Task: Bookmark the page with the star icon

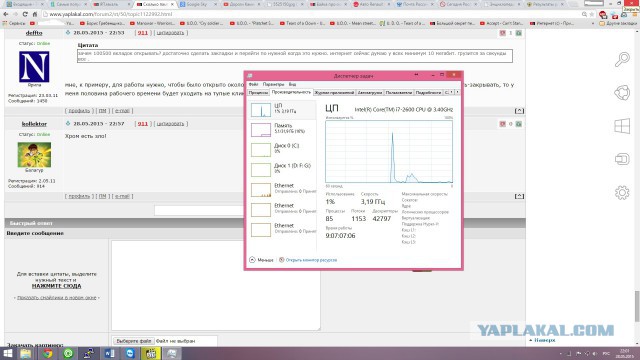Action: coord(591,14)
